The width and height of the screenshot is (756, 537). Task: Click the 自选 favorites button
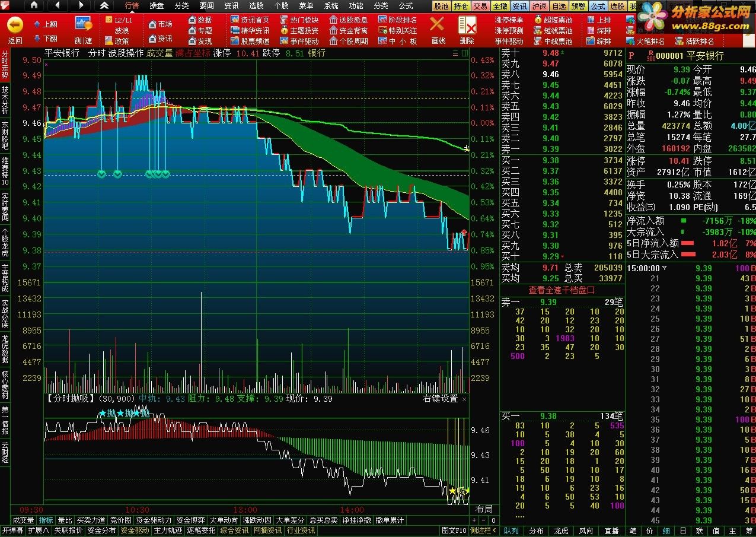click(x=559, y=6)
